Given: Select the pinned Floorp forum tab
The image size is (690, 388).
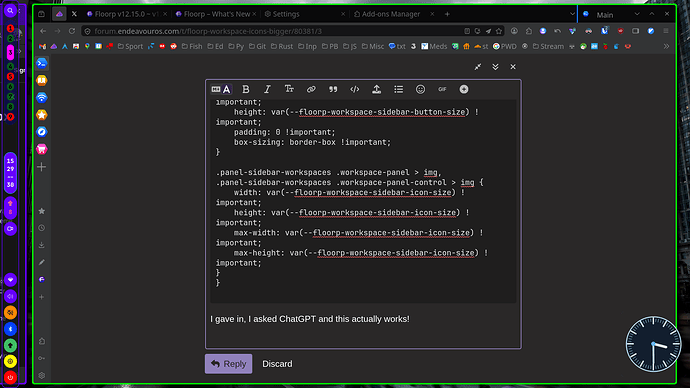Looking at the screenshot, I should click(59, 14).
